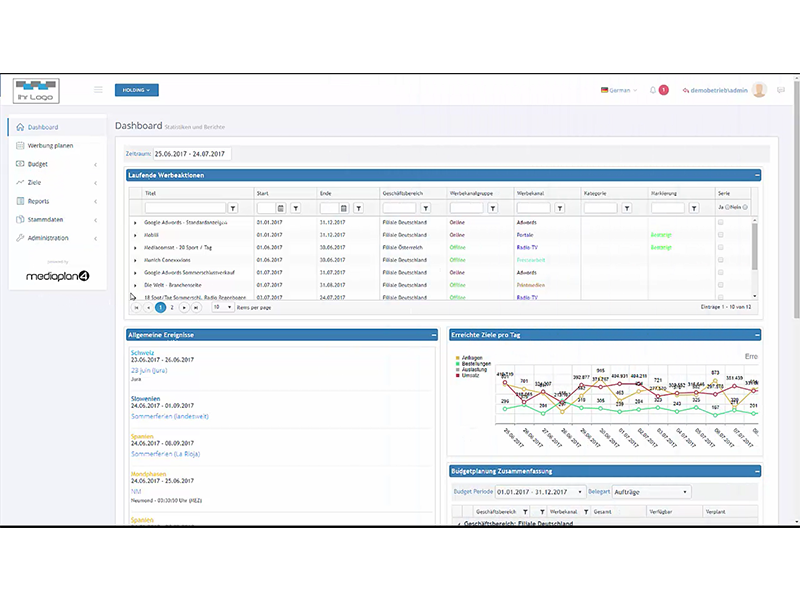Image resolution: width=800 pixels, height=600 pixels.
Task: Open the notifications bell
Action: pos(653,90)
